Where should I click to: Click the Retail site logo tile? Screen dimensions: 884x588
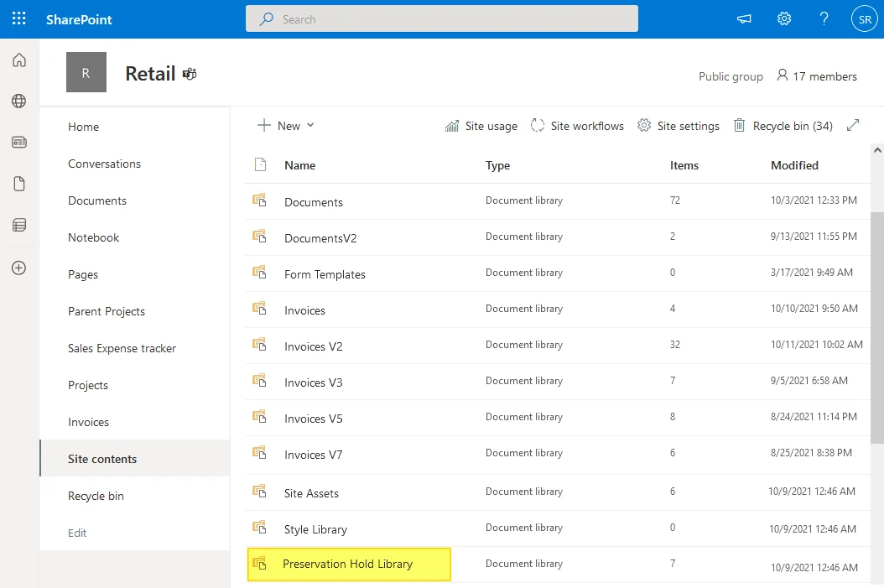point(86,72)
